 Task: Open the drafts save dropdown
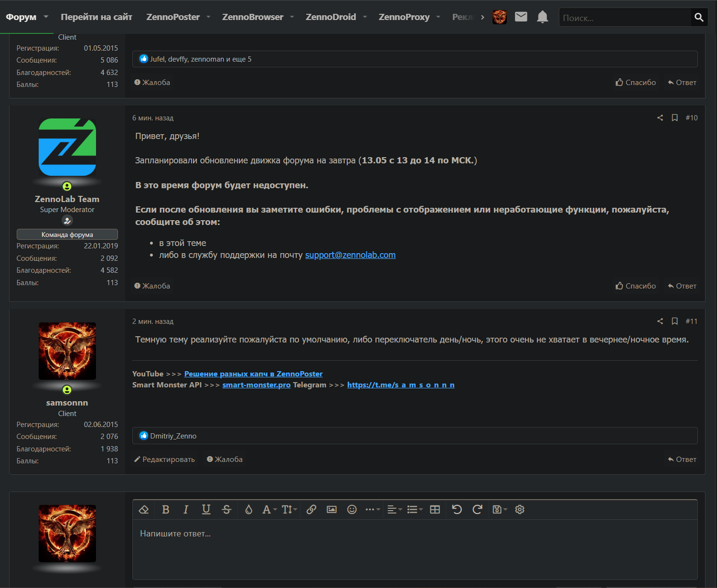(x=500, y=509)
